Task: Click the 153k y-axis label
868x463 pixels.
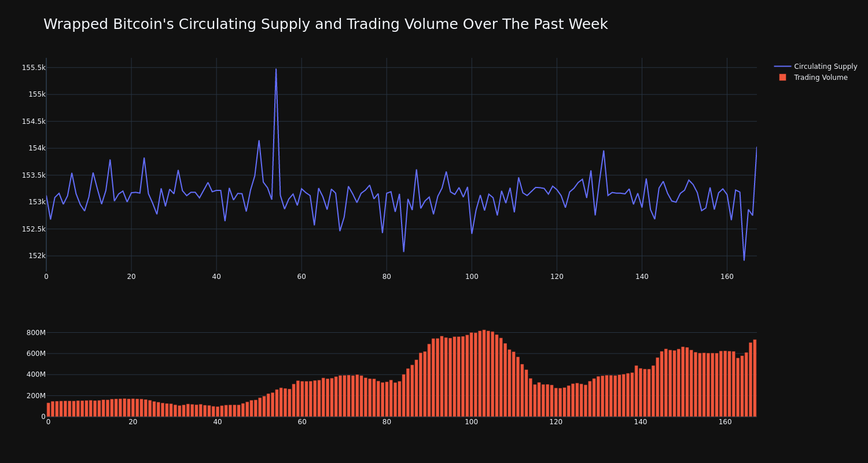Action: click(x=37, y=202)
